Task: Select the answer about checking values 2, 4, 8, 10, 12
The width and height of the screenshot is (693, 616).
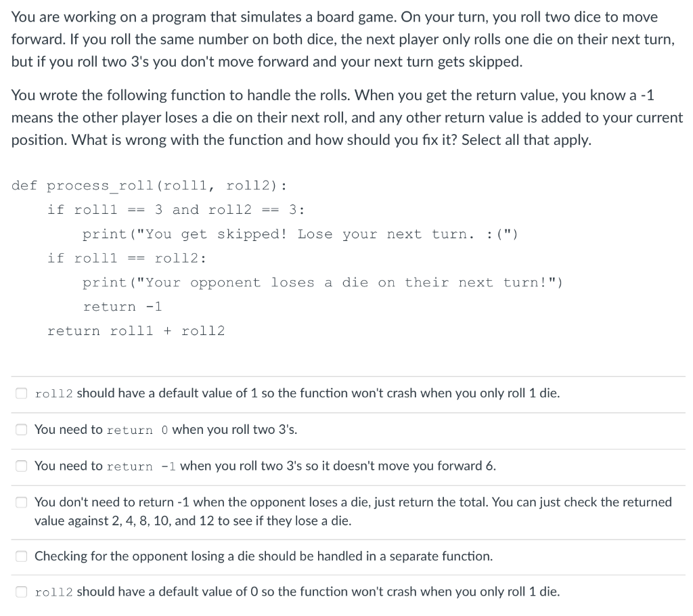Action: [x=21, y=502]
